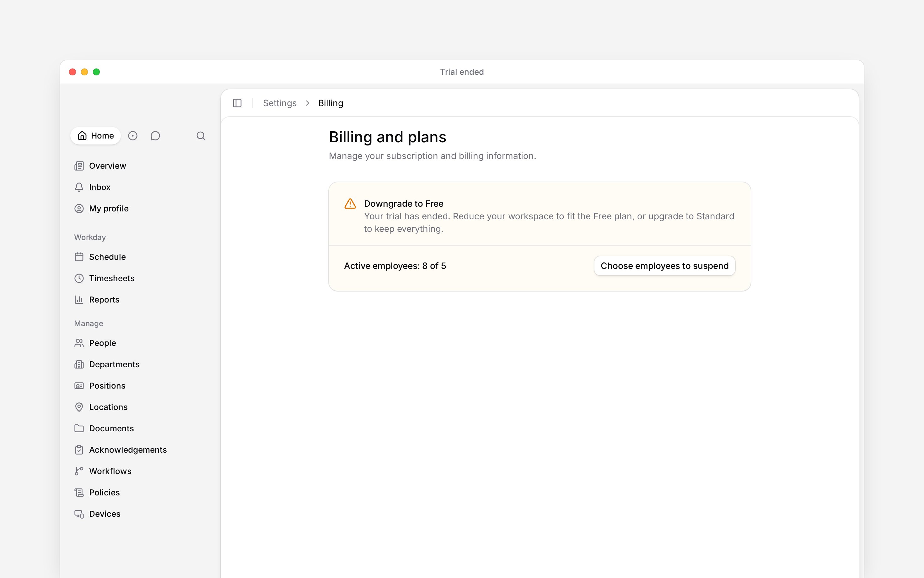
Task: Click the Workday section label
Action: coord(90,237)
